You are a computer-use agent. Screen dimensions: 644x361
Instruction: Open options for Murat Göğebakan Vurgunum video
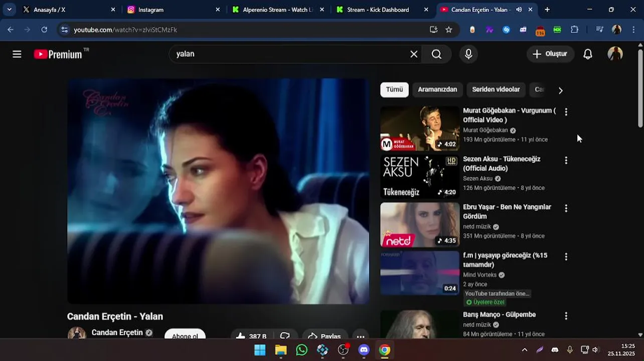[566, 112]
